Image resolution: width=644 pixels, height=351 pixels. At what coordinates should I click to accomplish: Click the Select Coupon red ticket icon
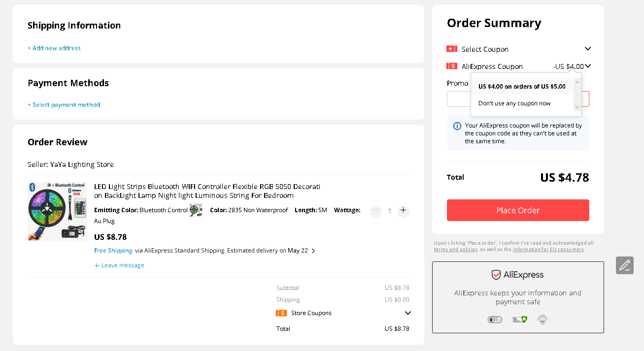[x=452, y=49]
